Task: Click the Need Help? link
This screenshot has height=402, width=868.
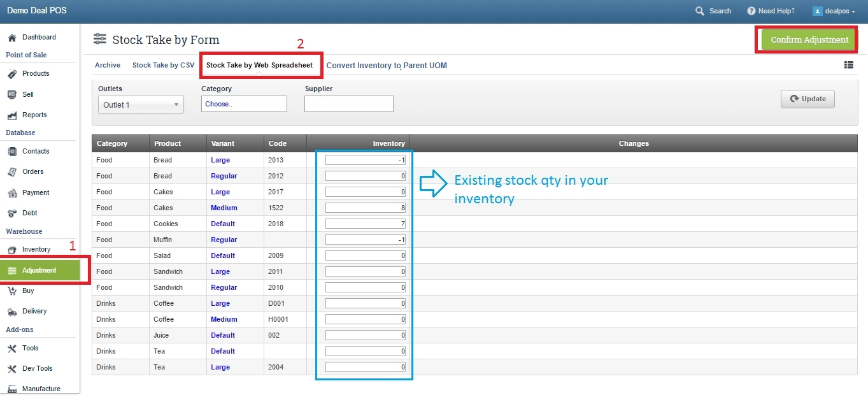Action: click(x=776, y=11)
